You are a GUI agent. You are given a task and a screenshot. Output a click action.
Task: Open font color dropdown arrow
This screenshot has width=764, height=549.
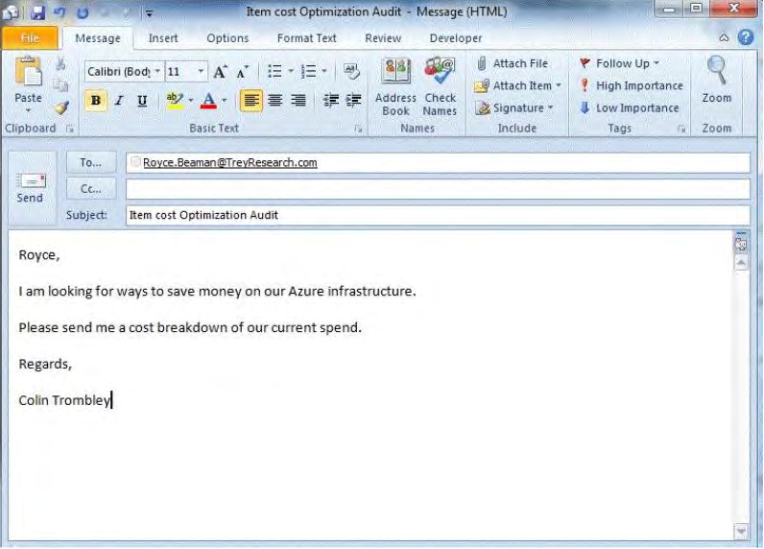[224, 101]
